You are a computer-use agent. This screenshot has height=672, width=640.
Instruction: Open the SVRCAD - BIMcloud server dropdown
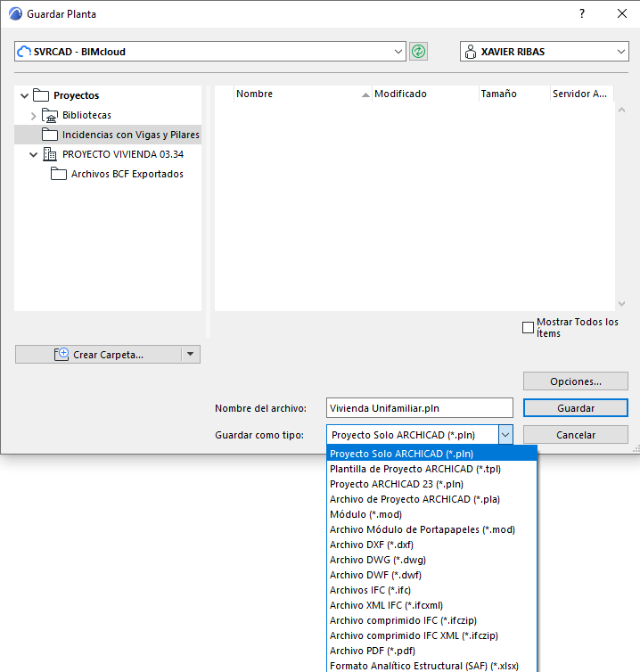coord(398,52)
